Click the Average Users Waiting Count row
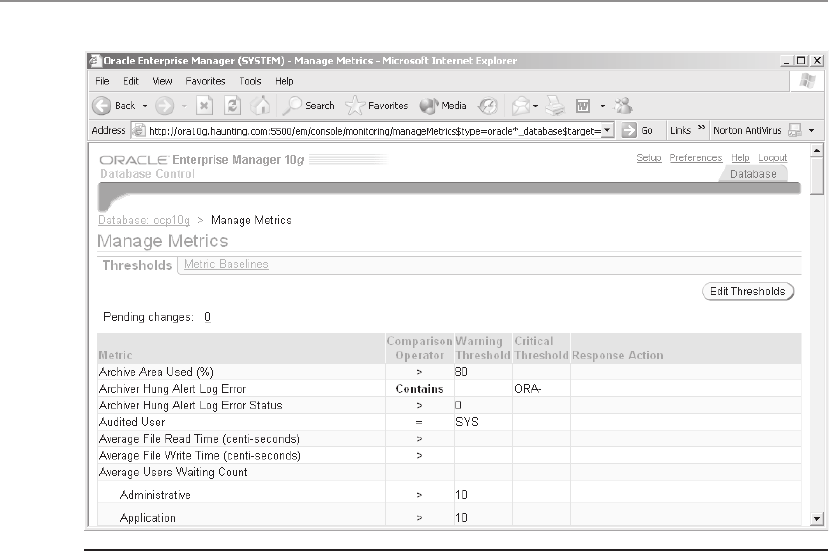Viewport: 829px width, 551px height. (x=449, y=472)
